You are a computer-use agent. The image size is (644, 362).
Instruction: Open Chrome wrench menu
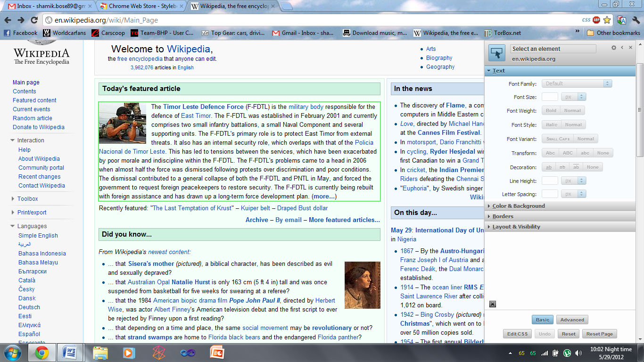click(x=636, y=20)
